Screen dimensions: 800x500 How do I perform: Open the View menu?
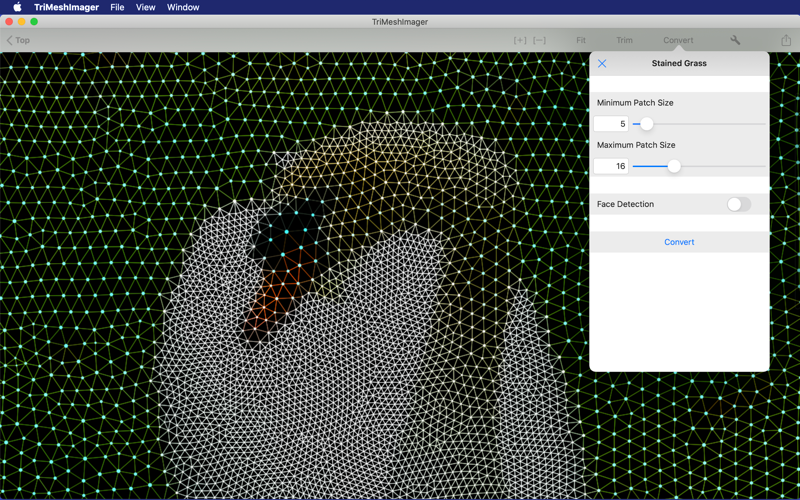coord(145,7)
